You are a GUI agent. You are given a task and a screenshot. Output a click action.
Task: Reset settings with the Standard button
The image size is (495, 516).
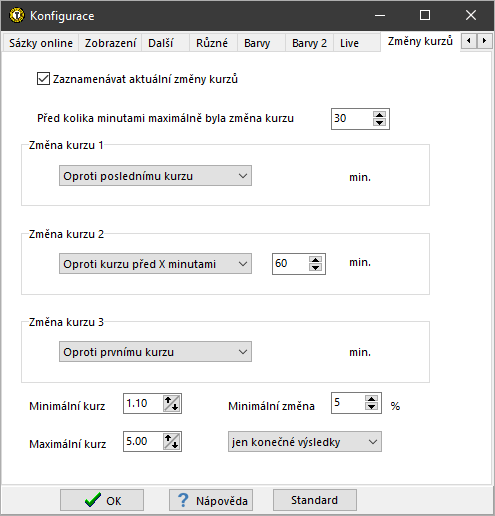[x=315, y=500]
